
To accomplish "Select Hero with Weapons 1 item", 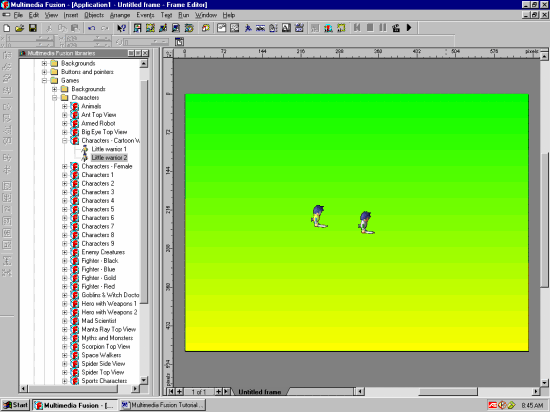I will click(x=109, y=304).
